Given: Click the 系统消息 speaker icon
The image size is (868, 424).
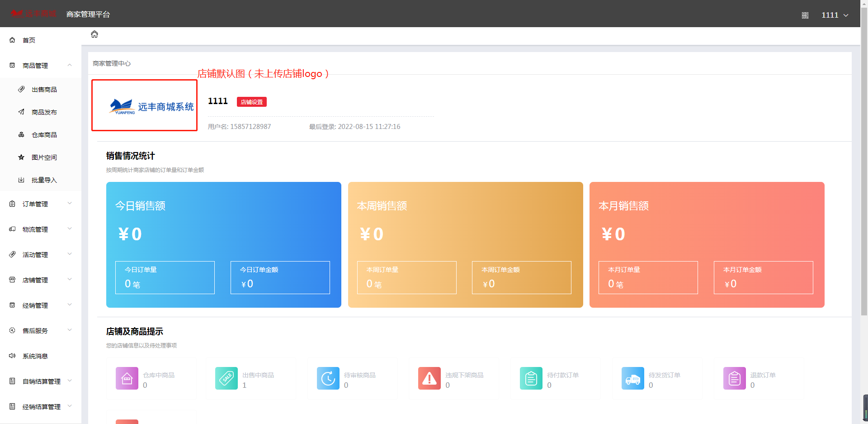Looking at the screenshot, I should pyautogui.click(x=12, y=356).
